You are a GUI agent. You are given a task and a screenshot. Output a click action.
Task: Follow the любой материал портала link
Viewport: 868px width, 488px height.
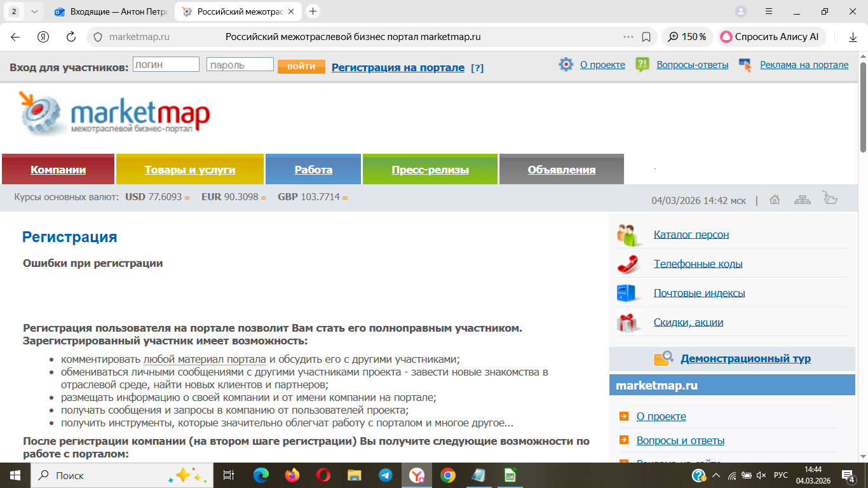(205, 359)
